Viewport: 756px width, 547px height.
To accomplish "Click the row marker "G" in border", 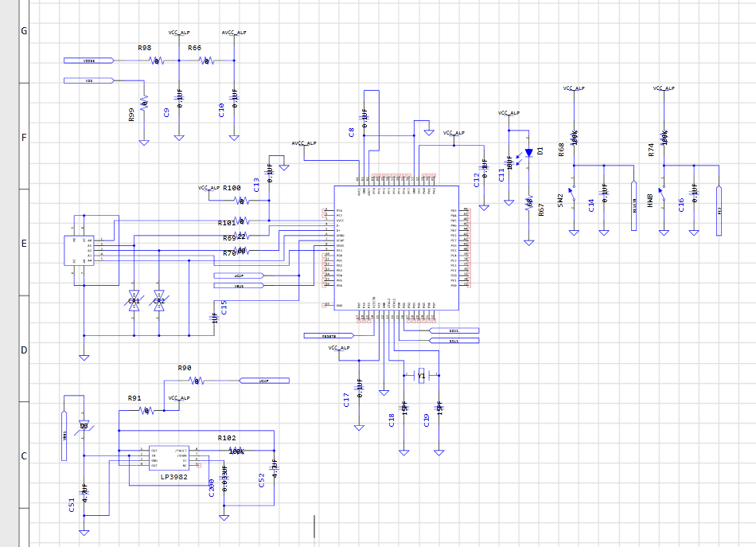I will 24,31.
